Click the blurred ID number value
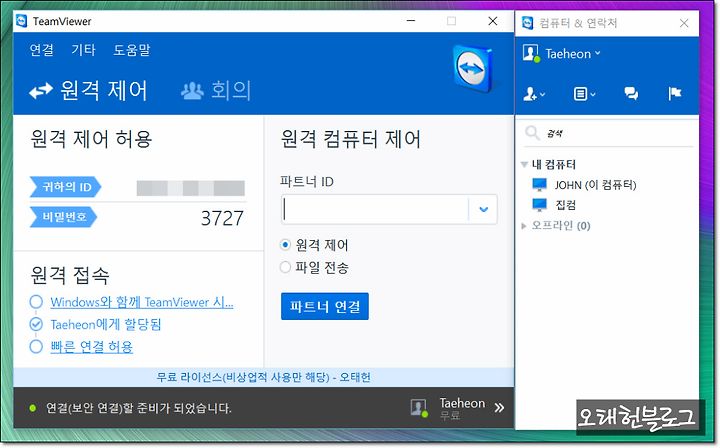Viewport: 720px width, 448px height. coord(191,188)
